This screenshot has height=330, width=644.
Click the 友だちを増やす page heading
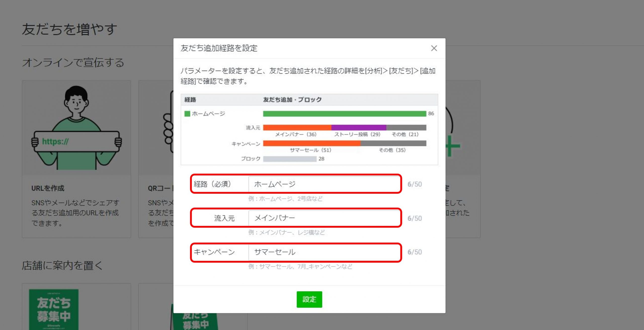click(69, 29)
